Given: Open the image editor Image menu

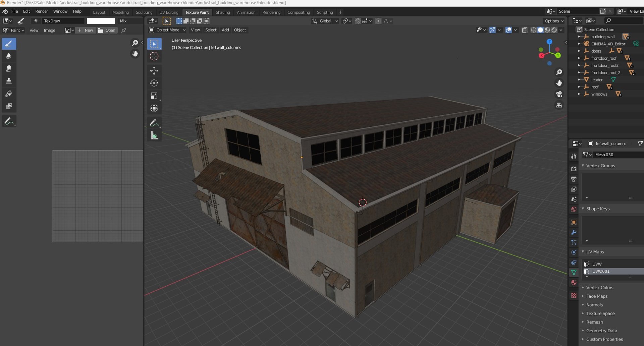Looking at the screenshot, I should 49,30.
